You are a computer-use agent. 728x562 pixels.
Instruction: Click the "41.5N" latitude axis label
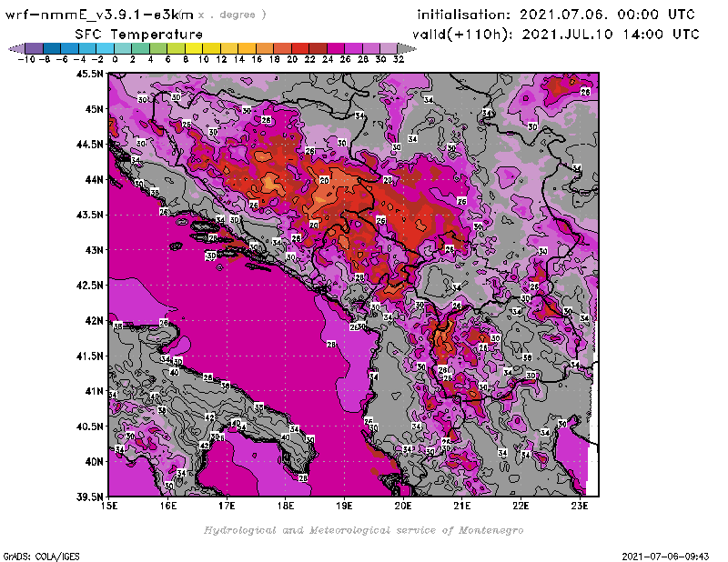coord(89,356)
